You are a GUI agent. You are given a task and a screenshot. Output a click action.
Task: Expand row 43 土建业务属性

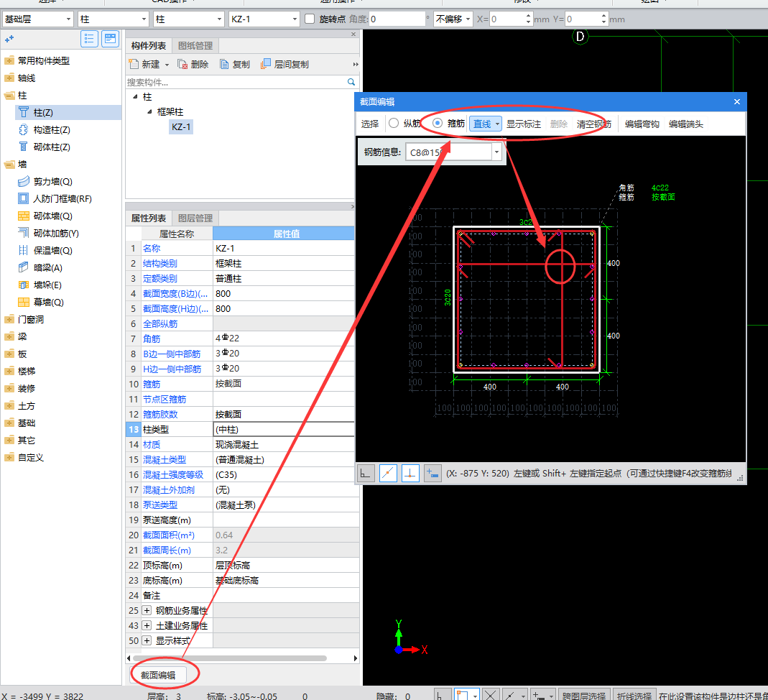(x=147, y=625)
